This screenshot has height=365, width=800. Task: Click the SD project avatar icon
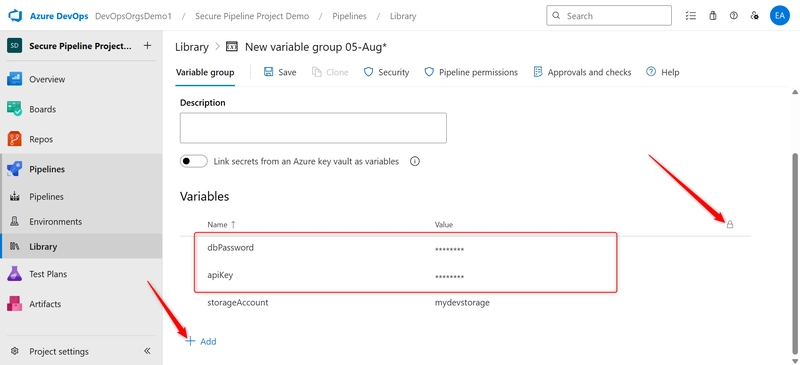[x=15, y=46]
